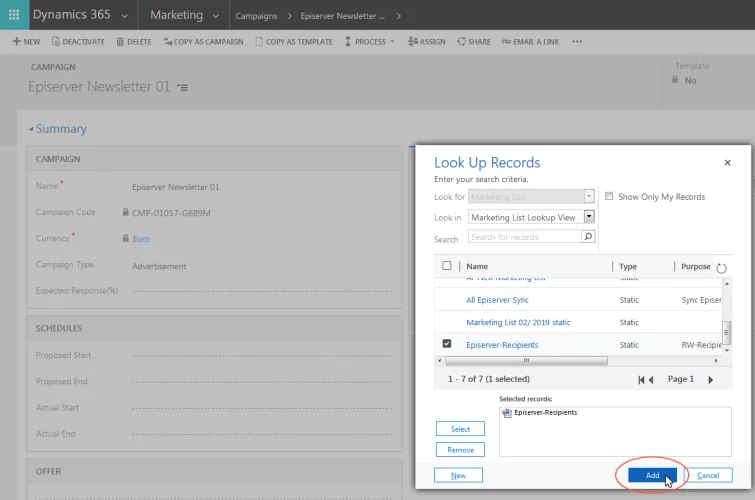The image size is (755, 500).
Task: Go to previous page arrow
Action: point(651,380)
